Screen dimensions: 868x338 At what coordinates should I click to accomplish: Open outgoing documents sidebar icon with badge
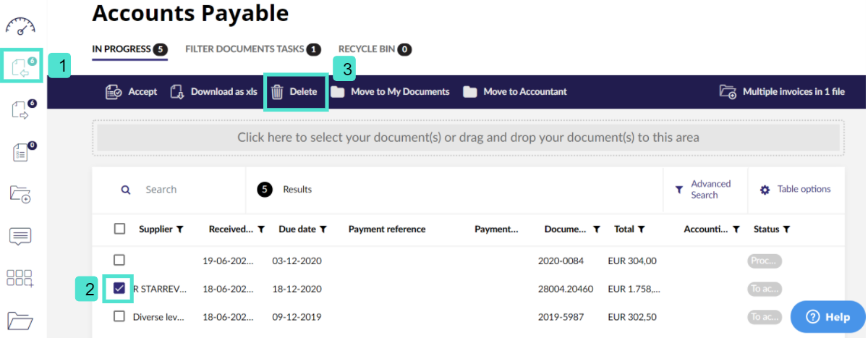(x=22, y=109)
